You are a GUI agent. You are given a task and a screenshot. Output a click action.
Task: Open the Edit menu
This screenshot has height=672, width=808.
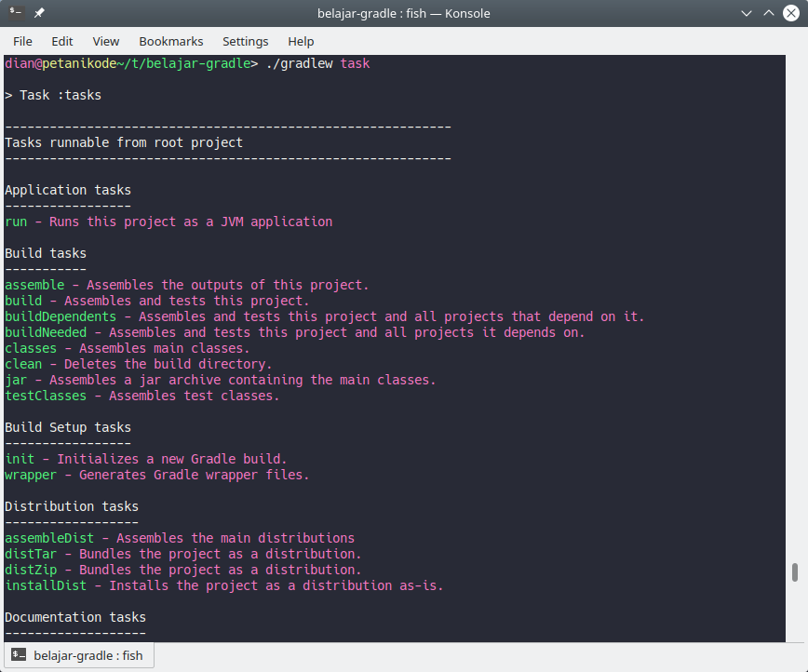[x=61, y=41]
